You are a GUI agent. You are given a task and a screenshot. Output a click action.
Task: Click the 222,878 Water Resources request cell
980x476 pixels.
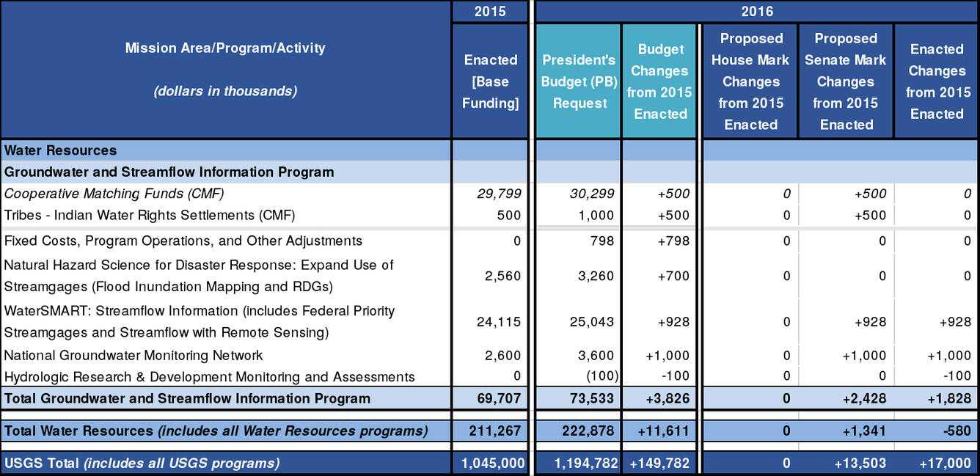(579, 431)
